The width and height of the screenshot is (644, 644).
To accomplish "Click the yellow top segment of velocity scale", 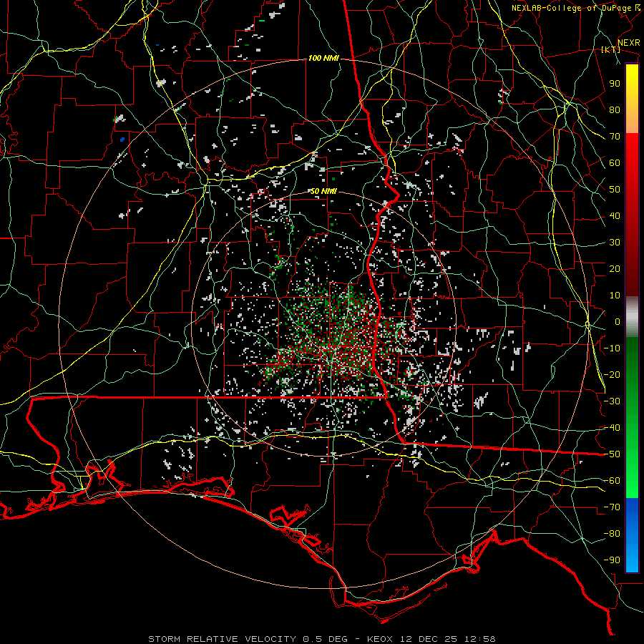I will (632, 99).
